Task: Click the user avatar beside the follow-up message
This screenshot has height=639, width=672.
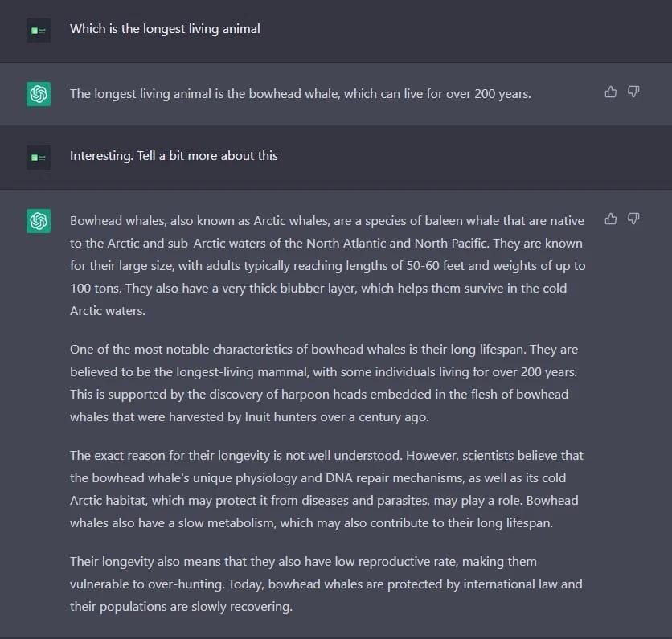Action: 38,157
